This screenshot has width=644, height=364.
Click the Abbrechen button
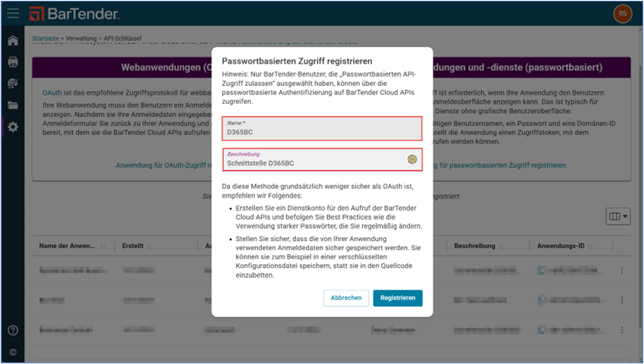pyautogui.click(x=346, y=297)
